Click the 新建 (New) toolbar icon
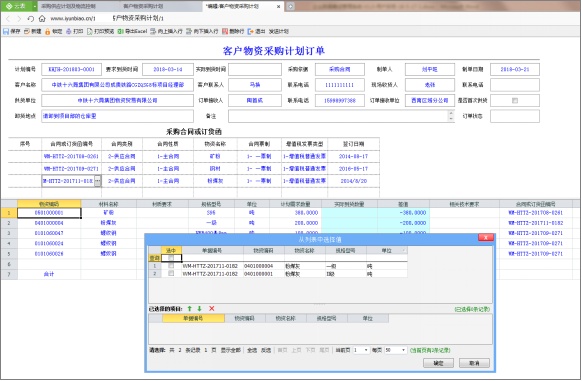Viewport: 582px width, 381px height. coord(27,32)
